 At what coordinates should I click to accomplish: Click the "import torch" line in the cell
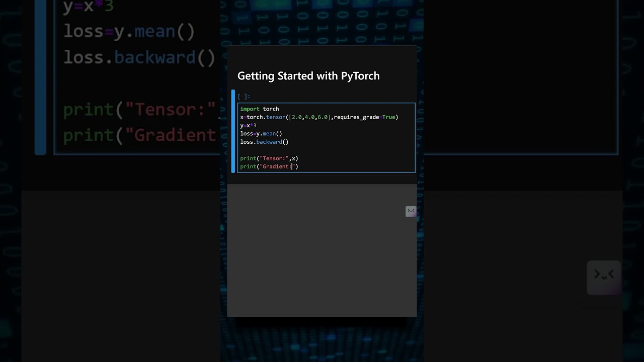(260, 109)
